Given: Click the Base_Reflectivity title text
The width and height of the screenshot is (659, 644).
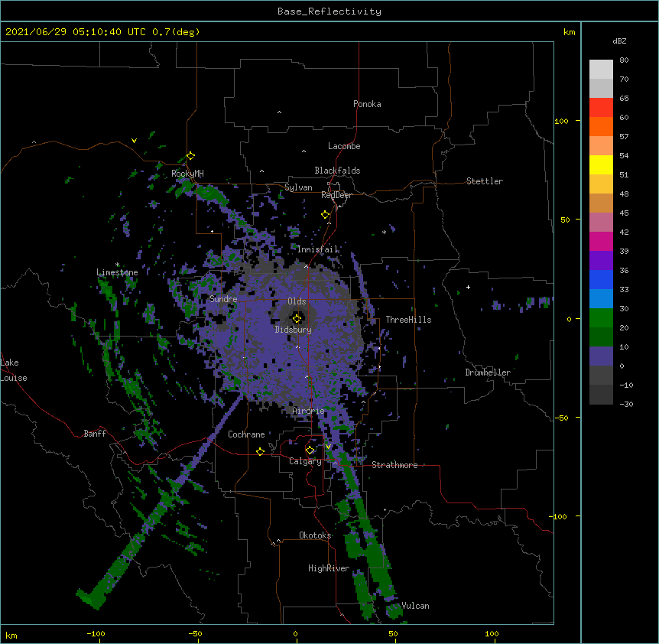Looking at the screenshot, I should click(329, 11).
